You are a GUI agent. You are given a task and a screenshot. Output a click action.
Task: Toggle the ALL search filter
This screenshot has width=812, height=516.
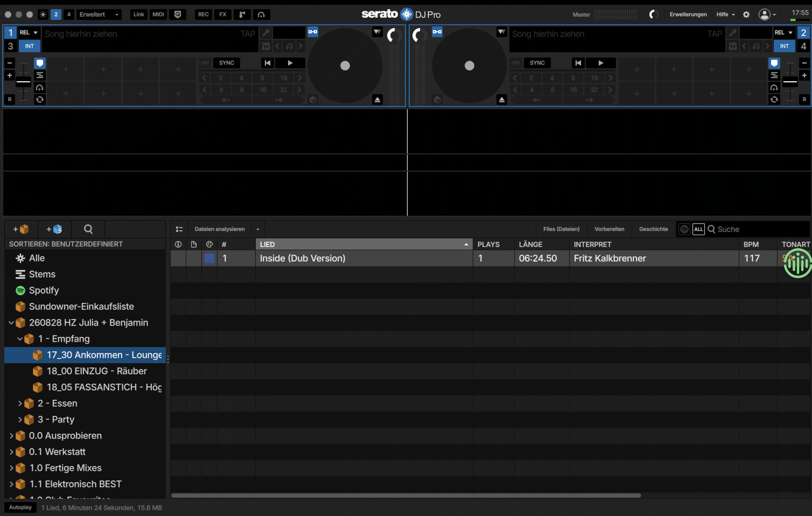[698, 229]
